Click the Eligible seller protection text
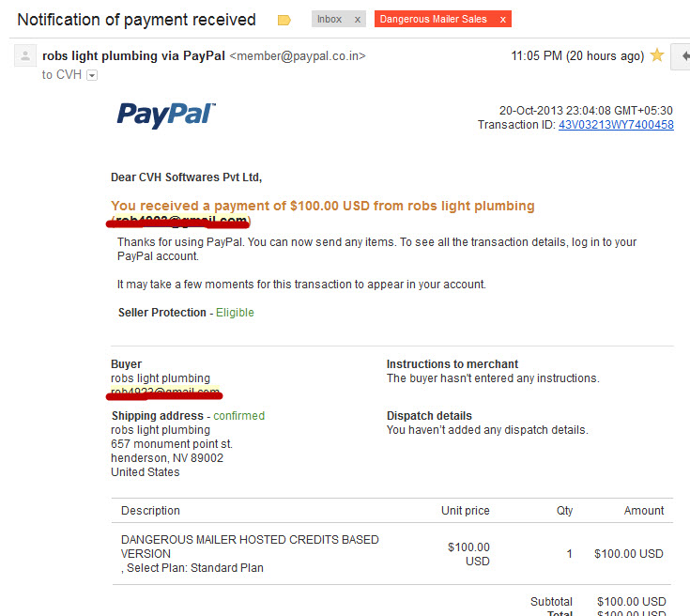 pyautogui.click(x=235, y=313)
